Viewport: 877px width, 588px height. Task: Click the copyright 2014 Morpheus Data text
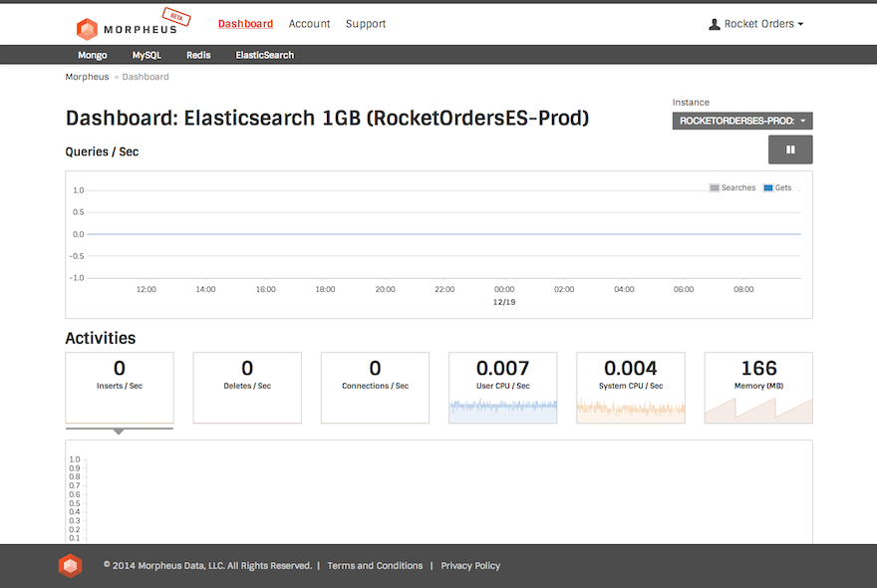click(207, 566)
